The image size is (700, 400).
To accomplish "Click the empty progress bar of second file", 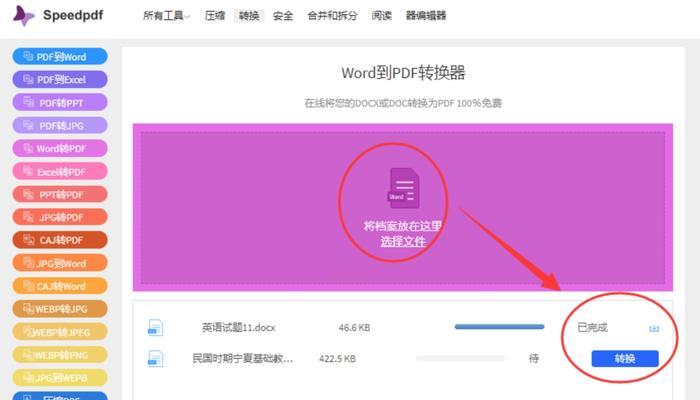I will click(460, 358).
